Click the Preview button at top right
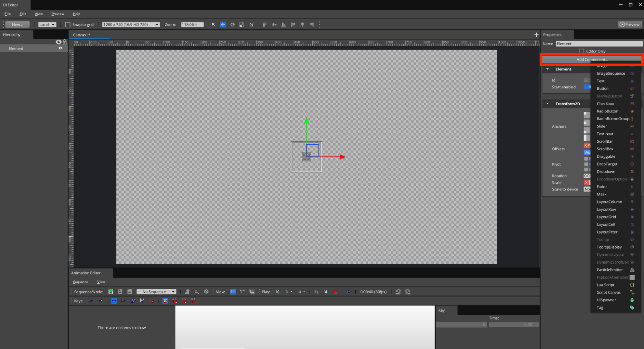Viewport: 644px width, 349px height. pos(630,24)
